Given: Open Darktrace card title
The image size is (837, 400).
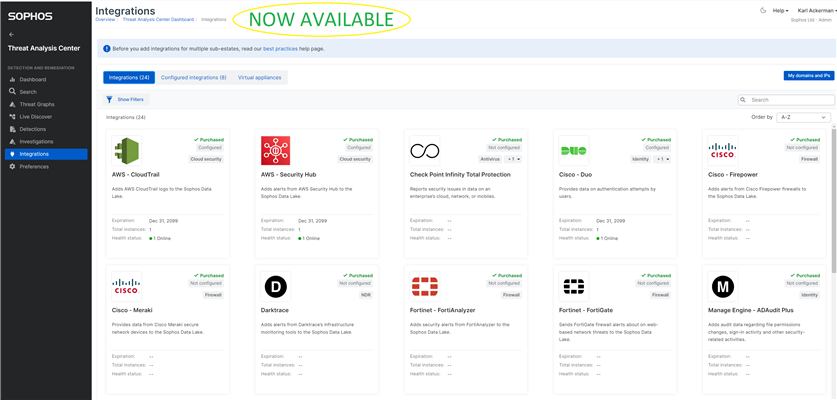Looking at the screenshot, I should point(274,310).
